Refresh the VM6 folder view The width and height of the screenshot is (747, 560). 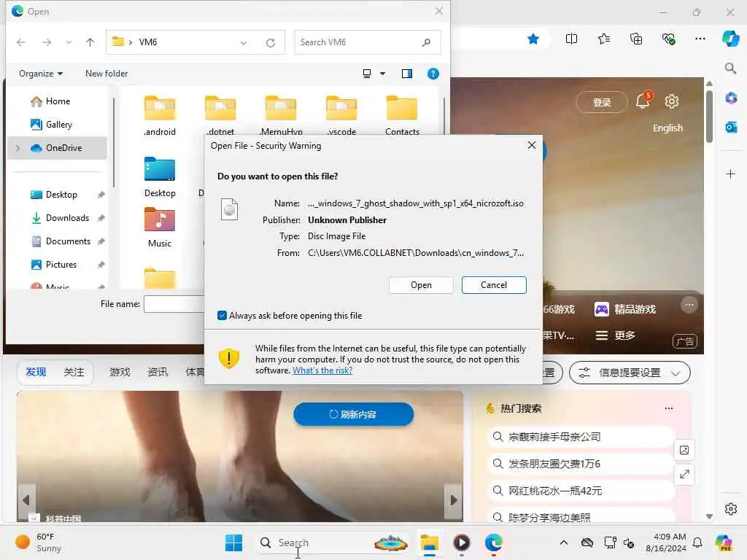point(271,43)
